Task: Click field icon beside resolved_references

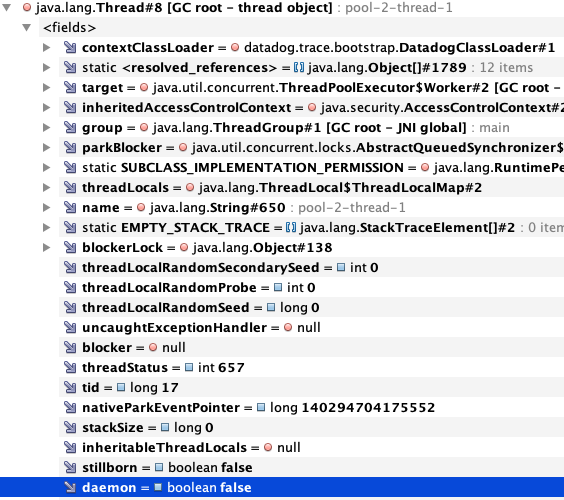Action: click(x=70, y=68)
